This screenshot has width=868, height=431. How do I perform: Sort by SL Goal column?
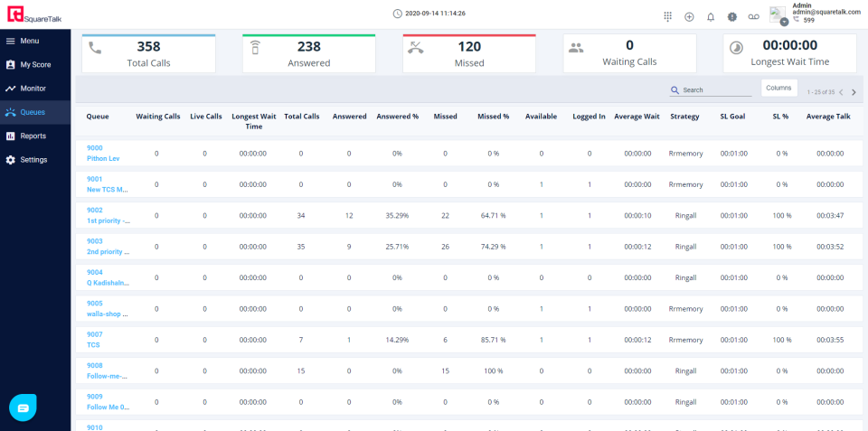click(x=732, y=117)
